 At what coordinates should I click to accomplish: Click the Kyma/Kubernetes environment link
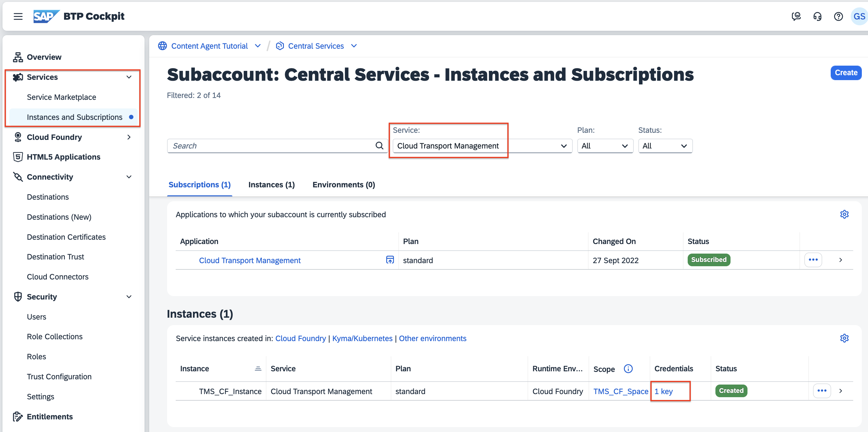[x=362, y=338]
